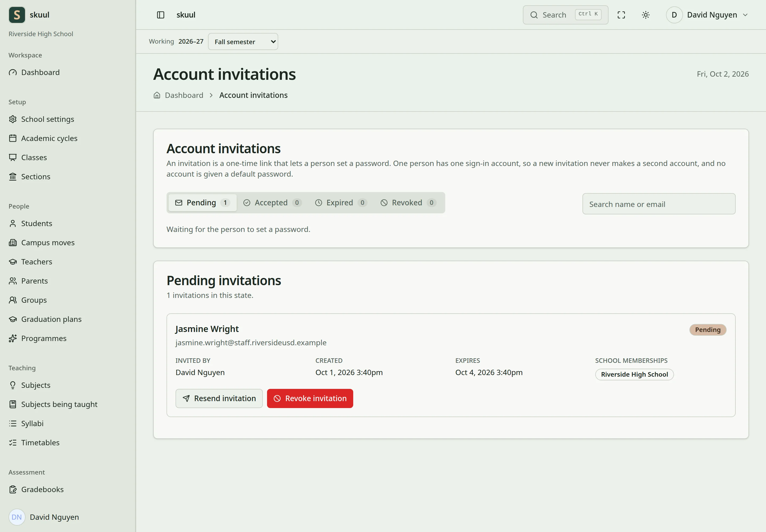Click Resend invitation button
The height and width of the screenshot is (532, 766).
[x=219, y=399]
